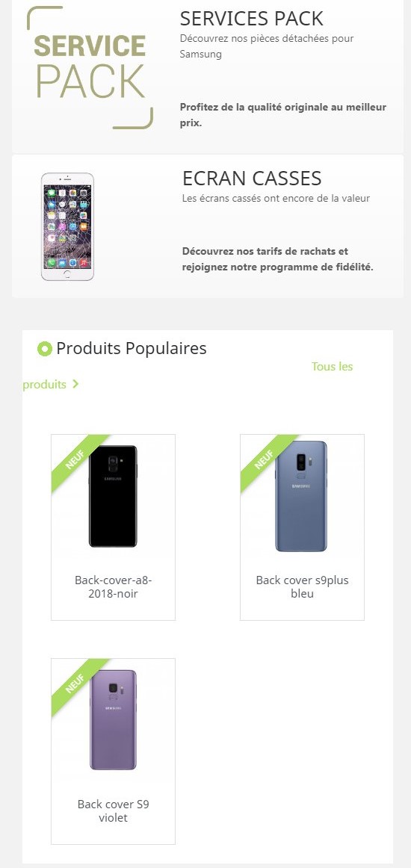Click the cracked iPhone screen image

(x=67, y=226)
